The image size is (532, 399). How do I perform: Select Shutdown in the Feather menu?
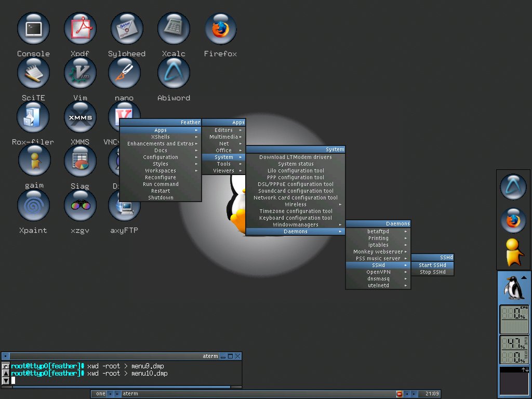(161, 197)
